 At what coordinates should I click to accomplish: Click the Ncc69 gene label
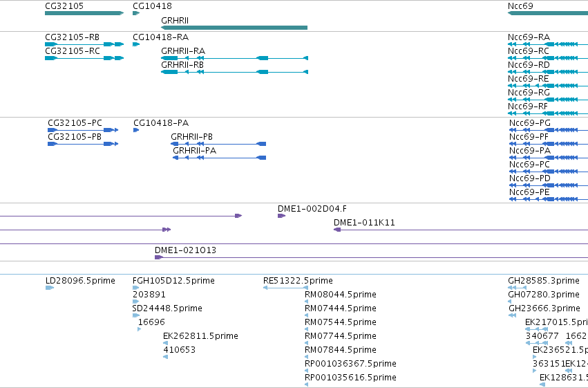tap(520, 6)
